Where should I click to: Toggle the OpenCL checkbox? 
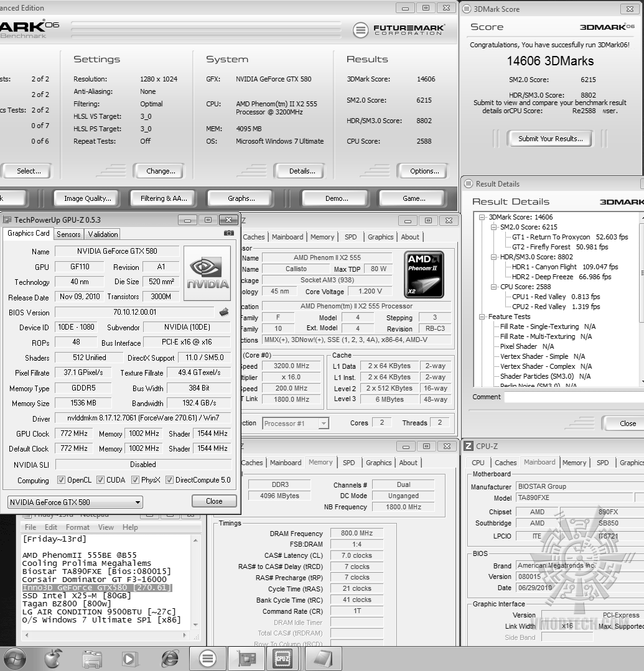click(x=61, y=479)
